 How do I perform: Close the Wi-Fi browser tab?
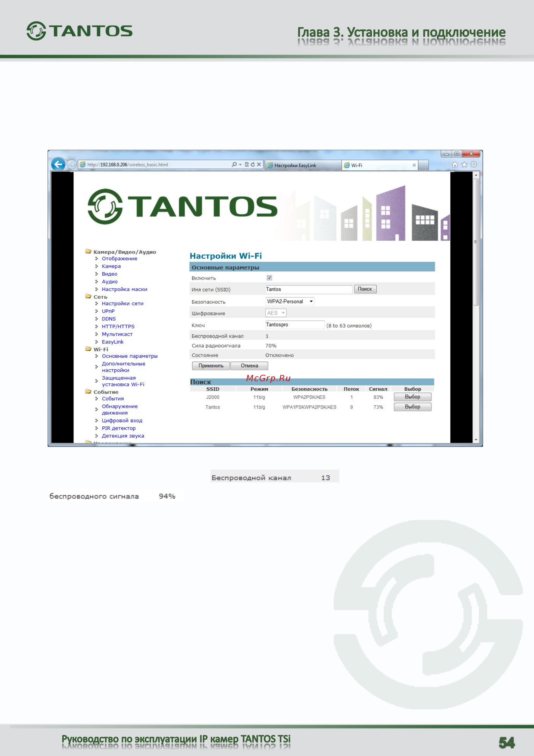(x=414, y=165)
